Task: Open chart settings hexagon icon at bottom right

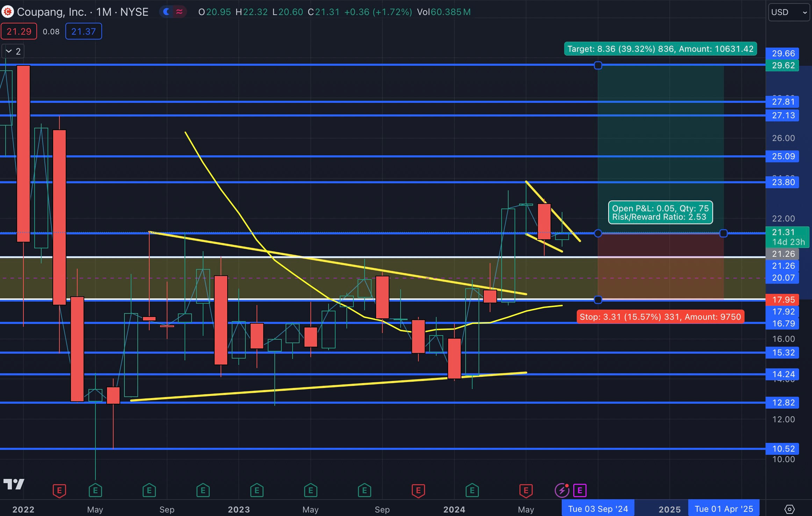Action: click(789, 509)
